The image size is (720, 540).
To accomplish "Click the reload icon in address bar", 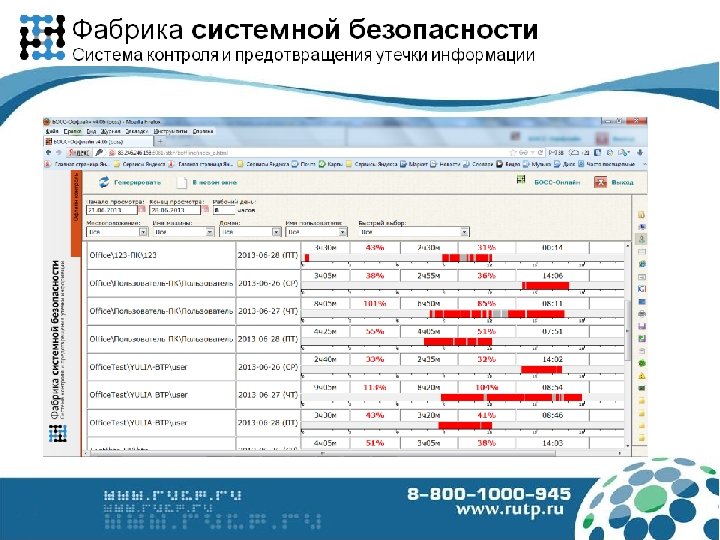I will click(x=540, y=152).
